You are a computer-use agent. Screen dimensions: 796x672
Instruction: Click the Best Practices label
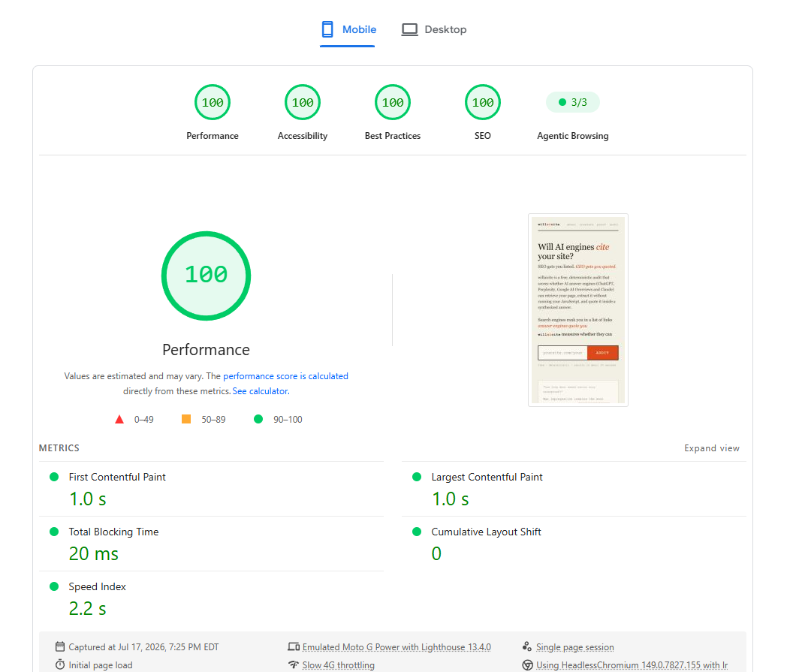click(x=393, y=136)
